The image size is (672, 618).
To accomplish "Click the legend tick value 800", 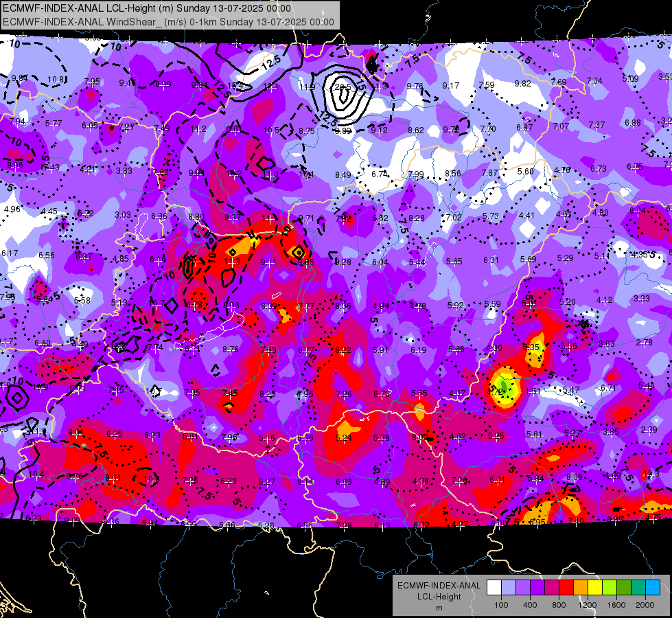I will [x=559, y=605].
